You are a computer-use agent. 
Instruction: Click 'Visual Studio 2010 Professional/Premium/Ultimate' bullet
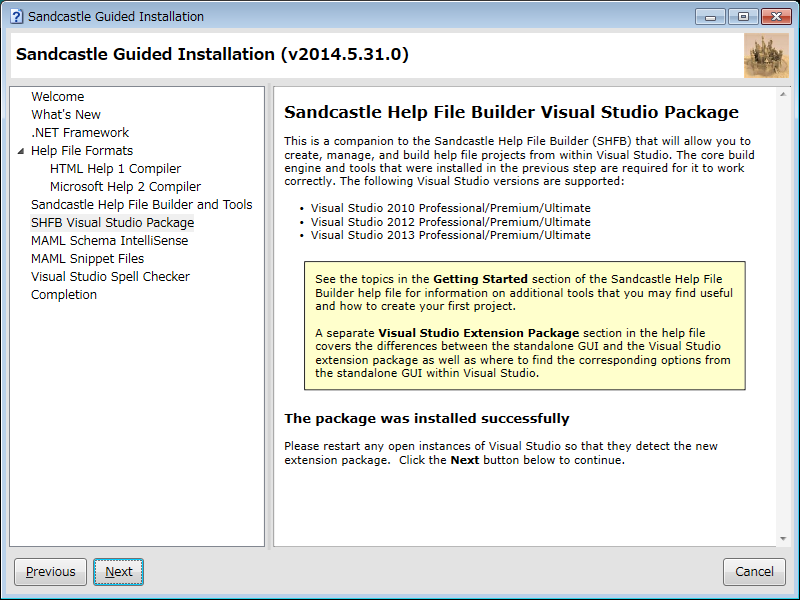click(451, 208)
